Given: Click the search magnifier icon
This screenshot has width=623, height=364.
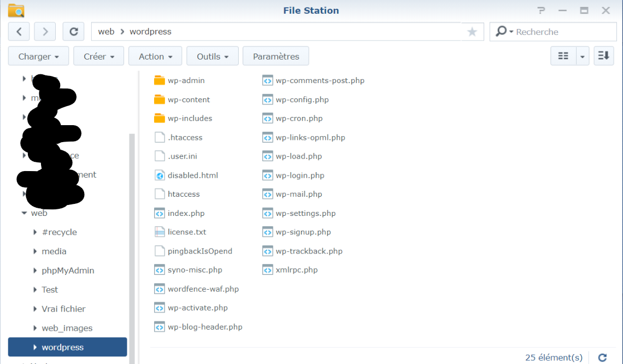Looking at the screenshot, I should click(502, 31).
